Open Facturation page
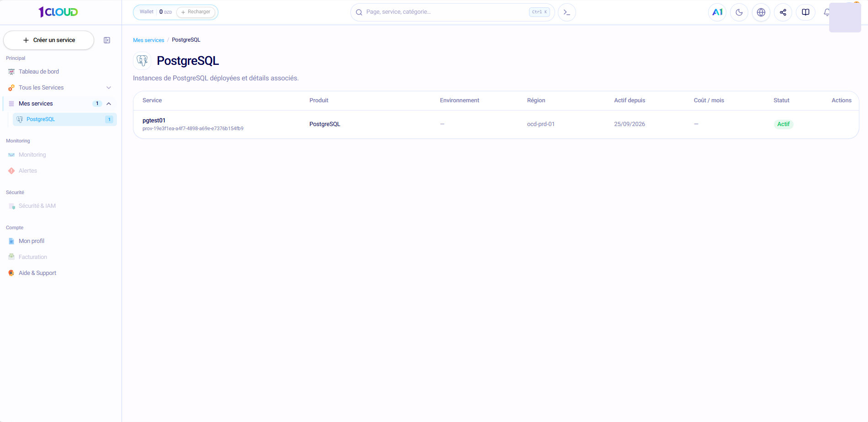The image size is (868, 422). 32,257
